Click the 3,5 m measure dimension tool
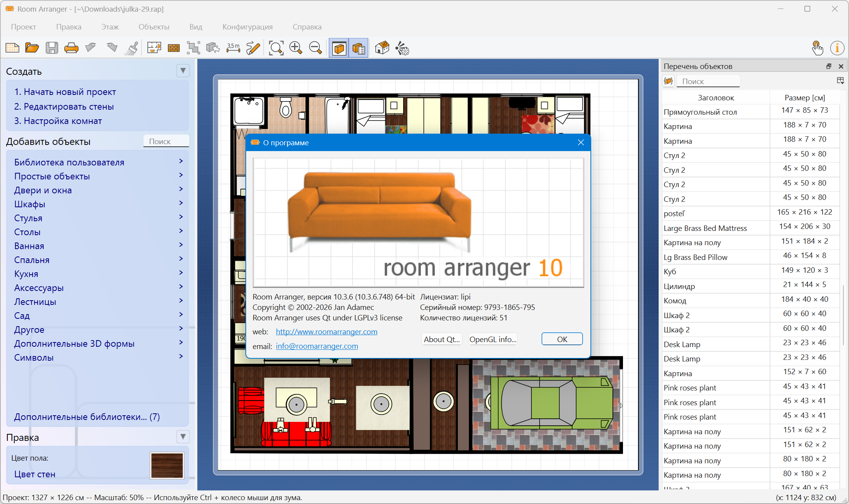Screen dimensions: 849x504 [233, 48]
